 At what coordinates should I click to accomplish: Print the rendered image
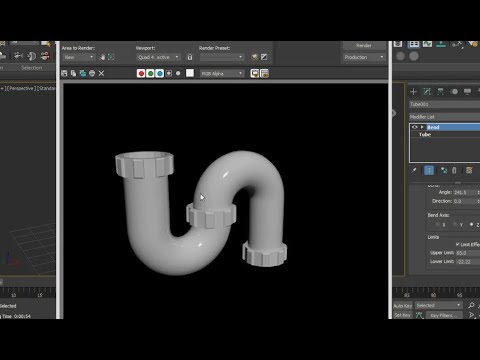(x=92, y=73)
